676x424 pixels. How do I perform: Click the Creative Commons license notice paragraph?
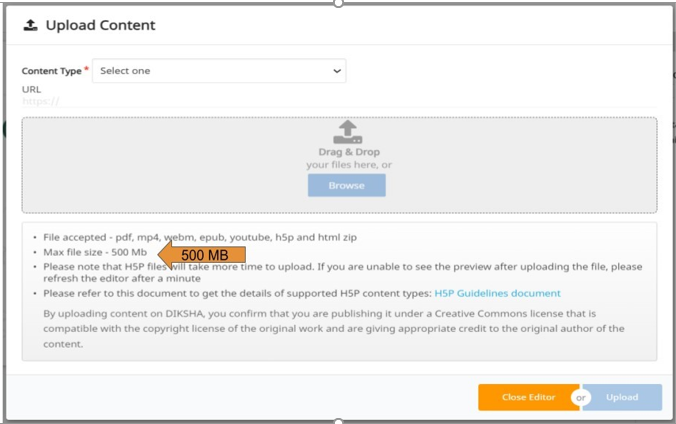click(x=334, y=328)
